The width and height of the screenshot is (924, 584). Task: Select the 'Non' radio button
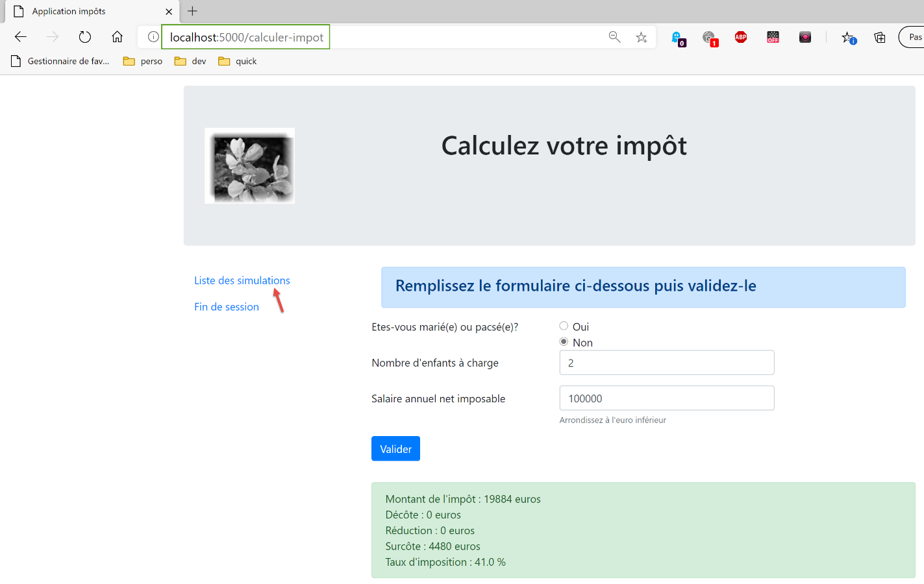[x=564, y=342]
